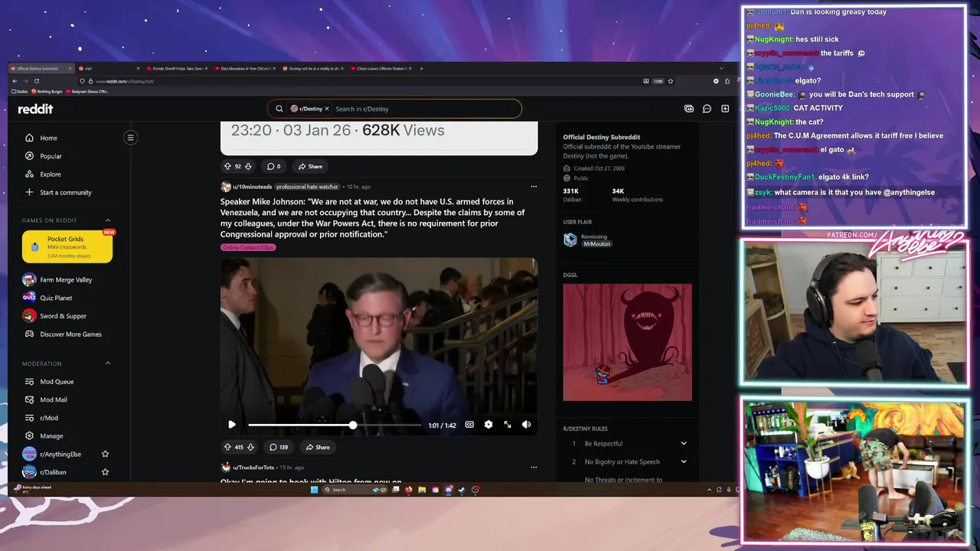The height and width of the screenshot is (551, 980).
Task: Click the Online Content/Clips flair tag
Action: [x=248, y=247]
